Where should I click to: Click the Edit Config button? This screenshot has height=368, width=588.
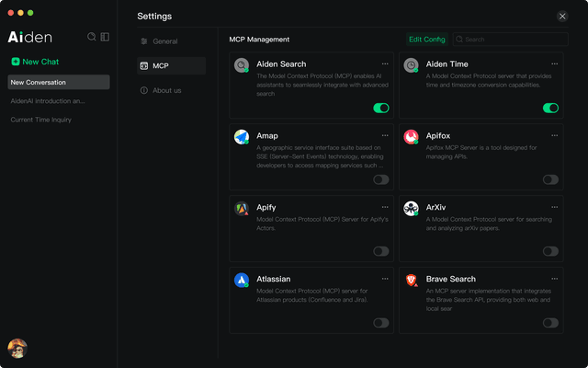point(427,40)
